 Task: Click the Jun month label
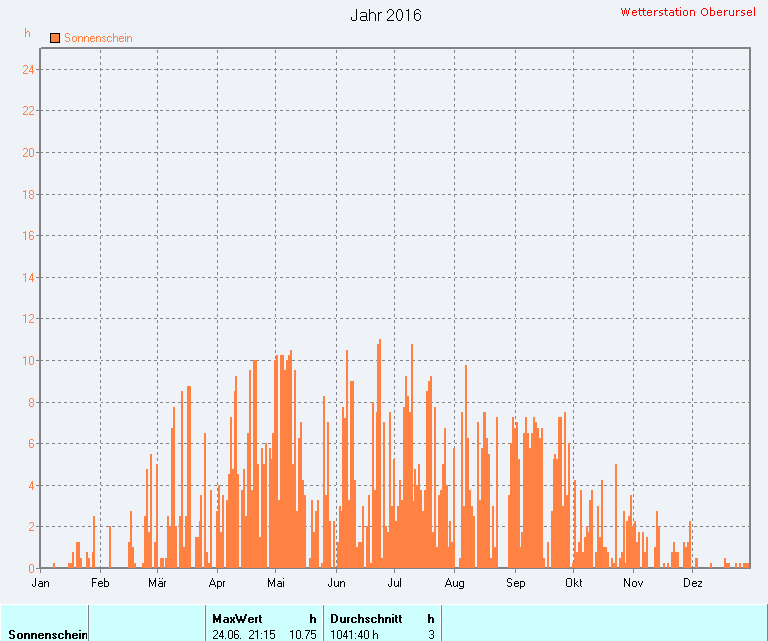[x=336, y=583]
